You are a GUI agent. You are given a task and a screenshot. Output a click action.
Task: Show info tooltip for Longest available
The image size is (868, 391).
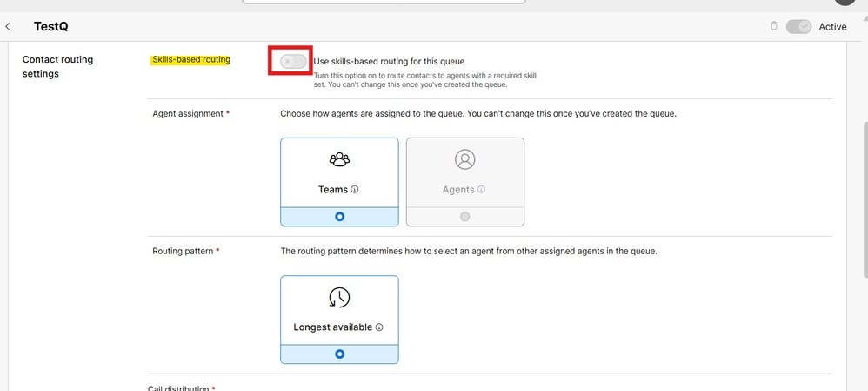[x=379, y=327]
